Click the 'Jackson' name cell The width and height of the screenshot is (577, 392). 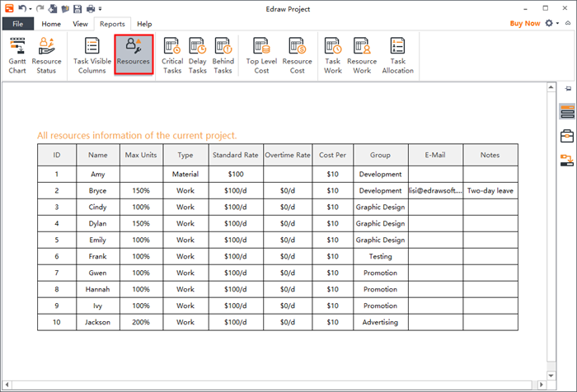click(x=98, y=322)
